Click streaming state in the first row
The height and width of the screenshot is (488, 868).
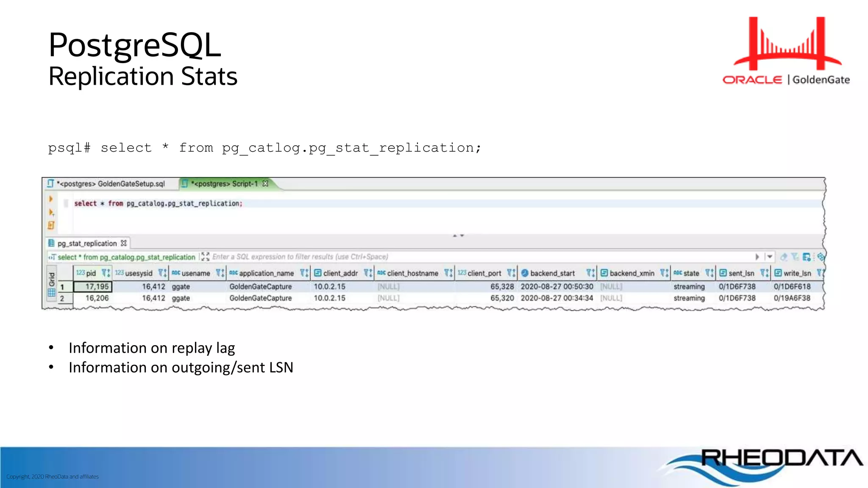(689, 287)
